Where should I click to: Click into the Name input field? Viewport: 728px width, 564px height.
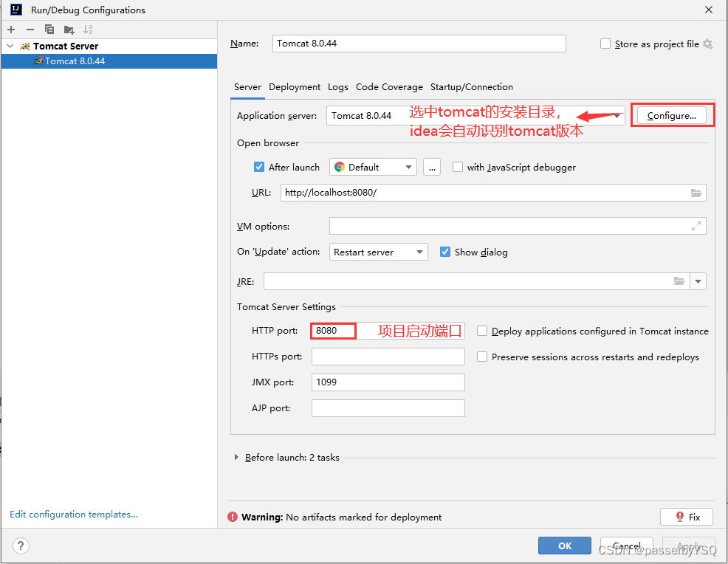click(x=419, y=44)
